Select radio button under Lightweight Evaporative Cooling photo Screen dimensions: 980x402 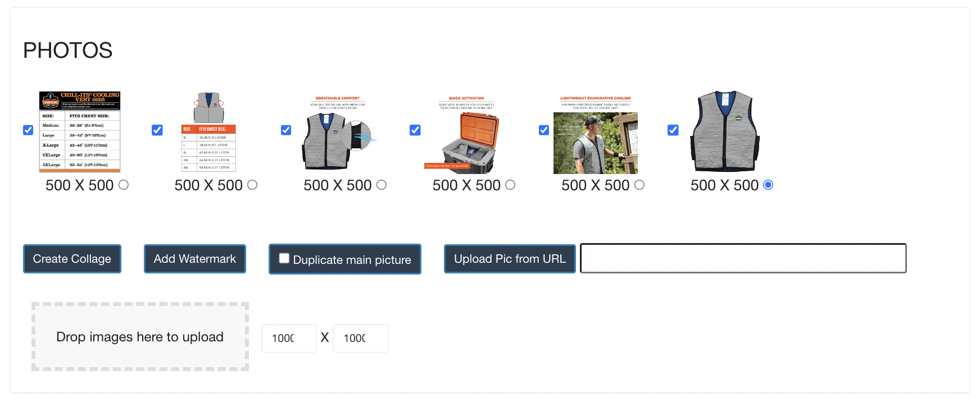point(639,185)
